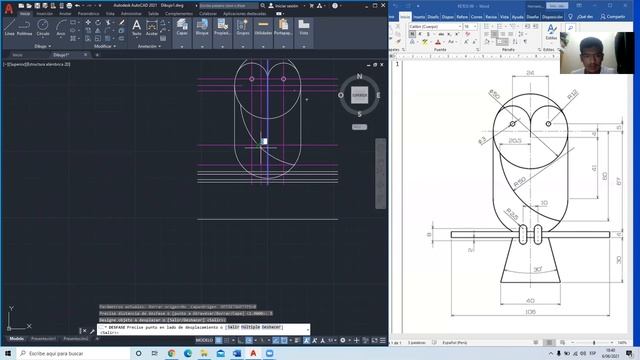
Task: Click the Múltiple option in command line
Action: point(250,327)
